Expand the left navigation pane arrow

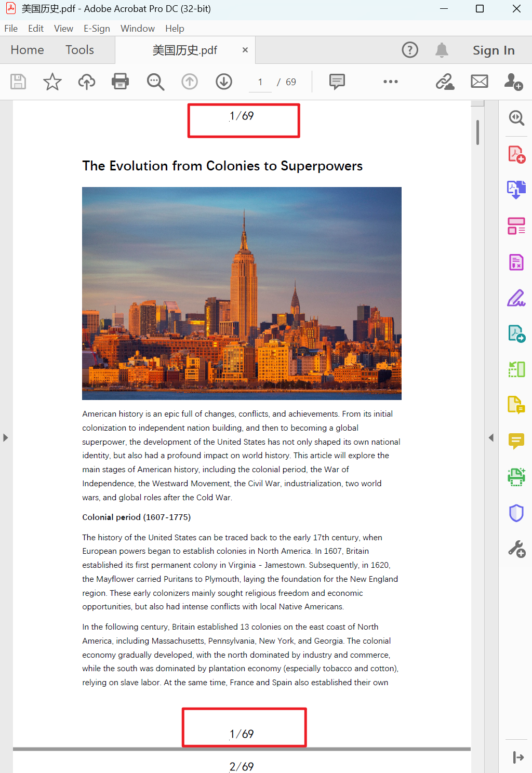pos(6,438)
